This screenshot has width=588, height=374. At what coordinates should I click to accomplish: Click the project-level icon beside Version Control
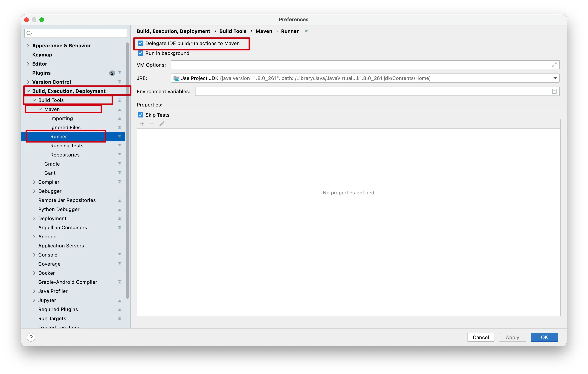(120, 82)
